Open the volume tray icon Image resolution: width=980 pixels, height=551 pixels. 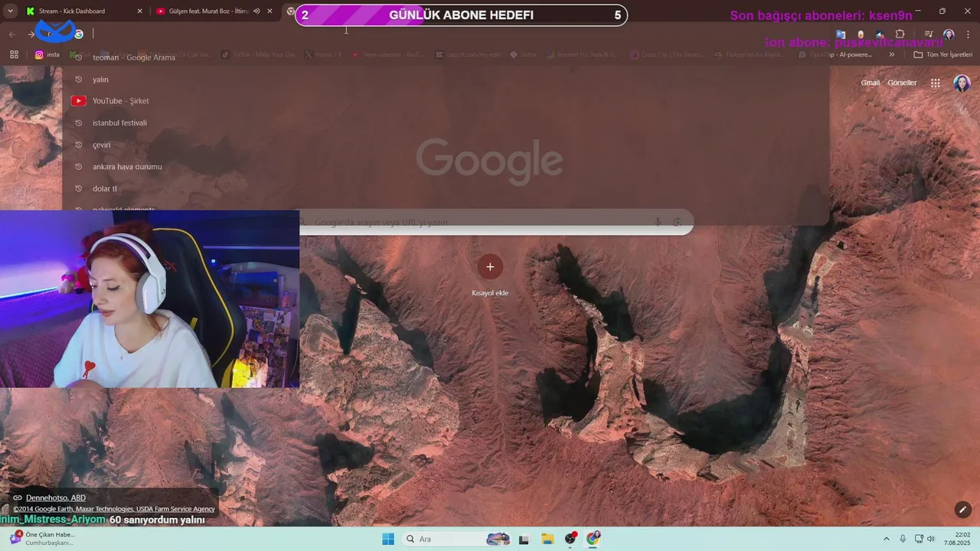coord(931,539)
